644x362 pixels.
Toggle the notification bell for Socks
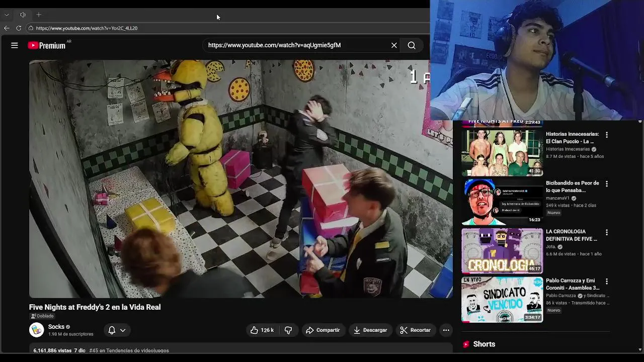point(112,330)
